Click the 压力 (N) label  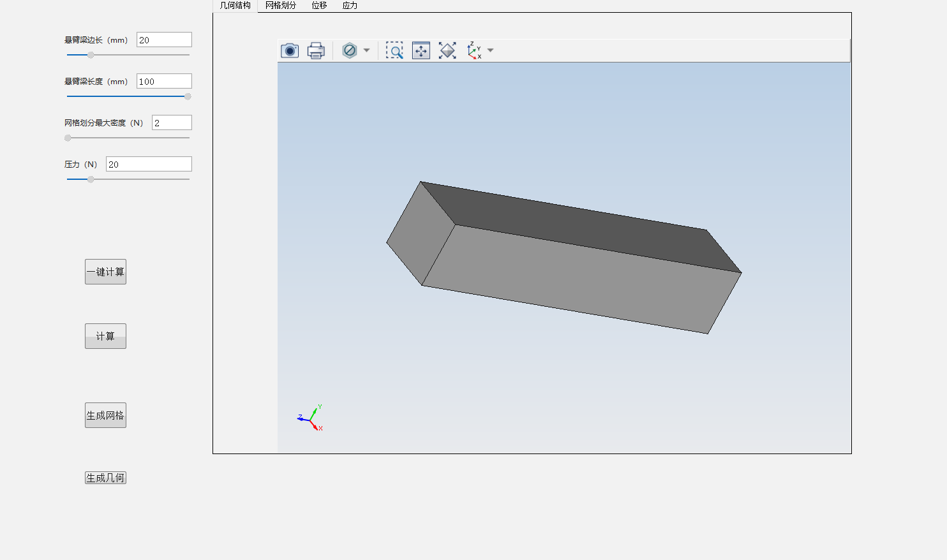tap(80, 165)
